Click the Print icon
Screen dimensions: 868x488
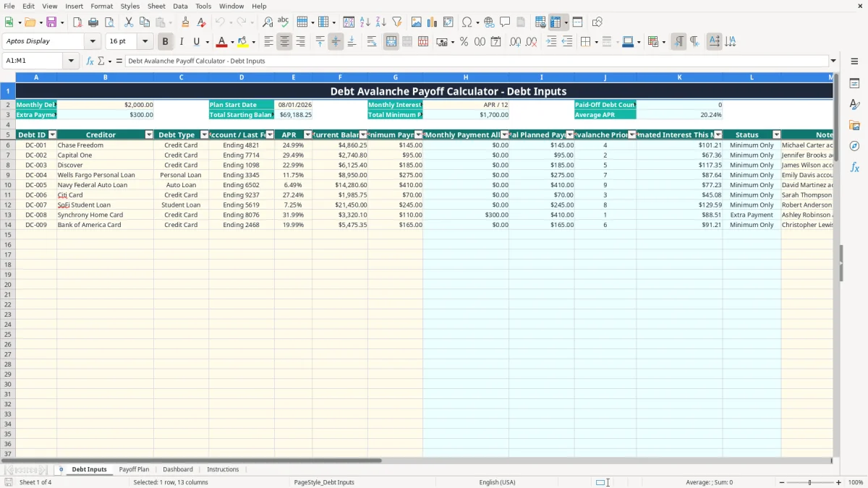point(93,22)
